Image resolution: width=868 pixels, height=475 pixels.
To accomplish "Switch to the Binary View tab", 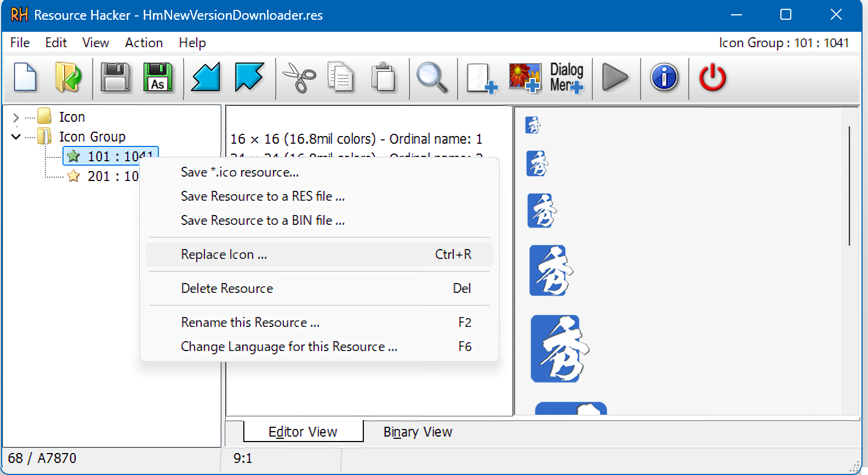I will tap(418, 432).
